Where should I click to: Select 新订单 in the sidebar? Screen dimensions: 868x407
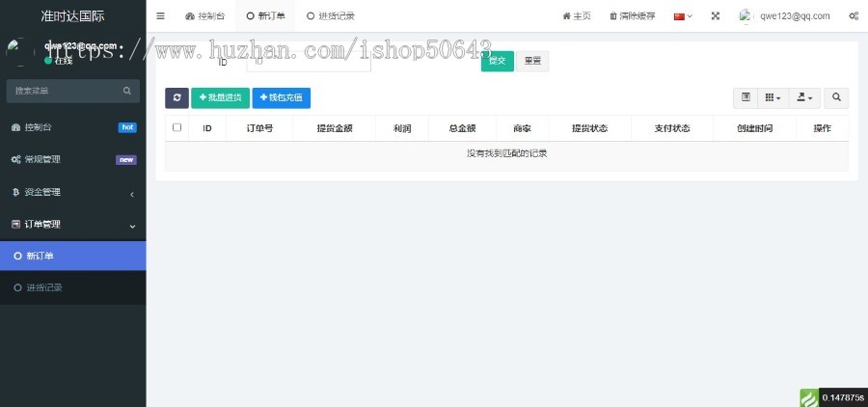(73, 256)
